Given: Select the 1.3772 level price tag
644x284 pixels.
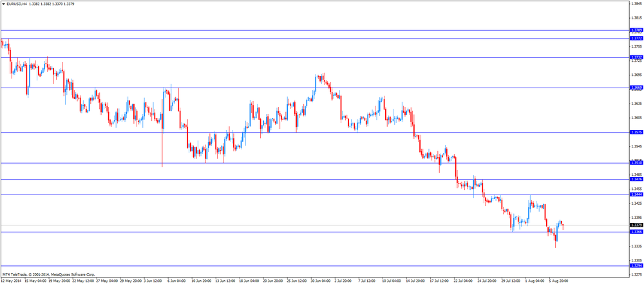Looking at the screenshot, I should pyautogui.click(x=636, y=38).
